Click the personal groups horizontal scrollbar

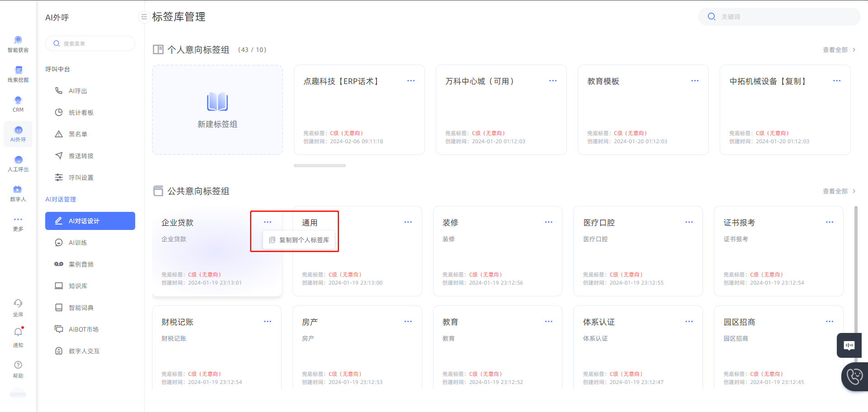[x=320, y=166]
